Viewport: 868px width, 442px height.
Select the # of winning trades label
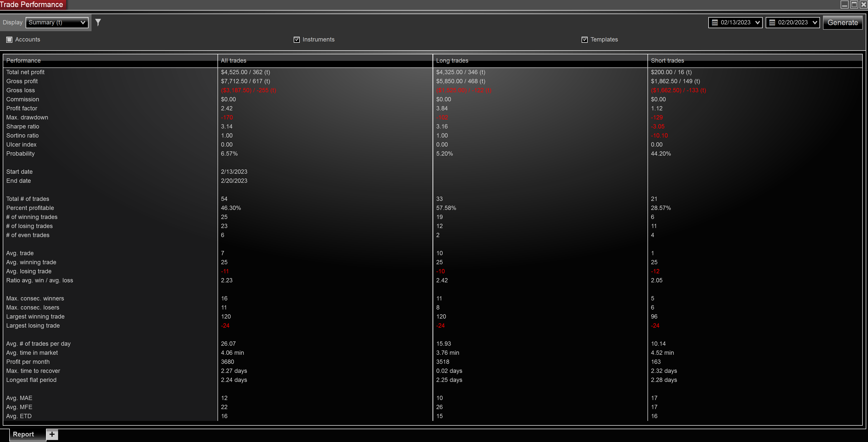(x=32, y=217)
